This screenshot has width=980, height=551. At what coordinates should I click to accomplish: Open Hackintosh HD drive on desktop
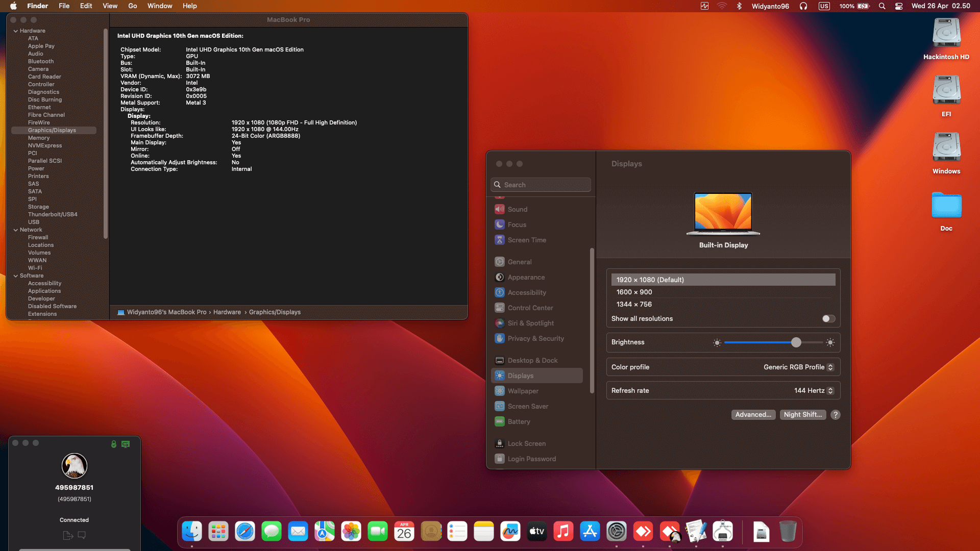click(946, 34)
